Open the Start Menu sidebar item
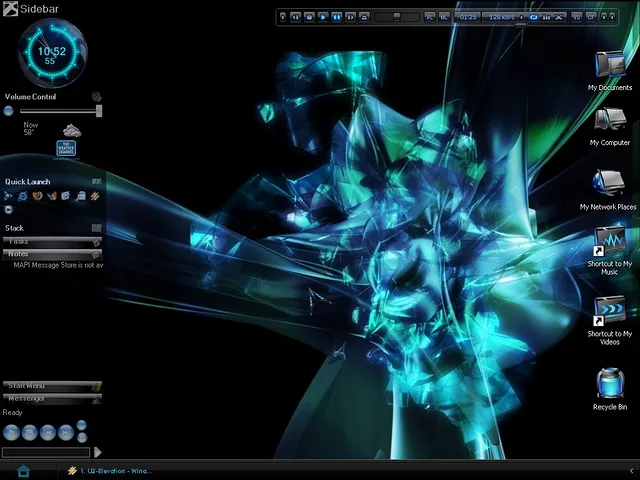The width and height of the screenshot is (640, 480). tap(50, 386)
